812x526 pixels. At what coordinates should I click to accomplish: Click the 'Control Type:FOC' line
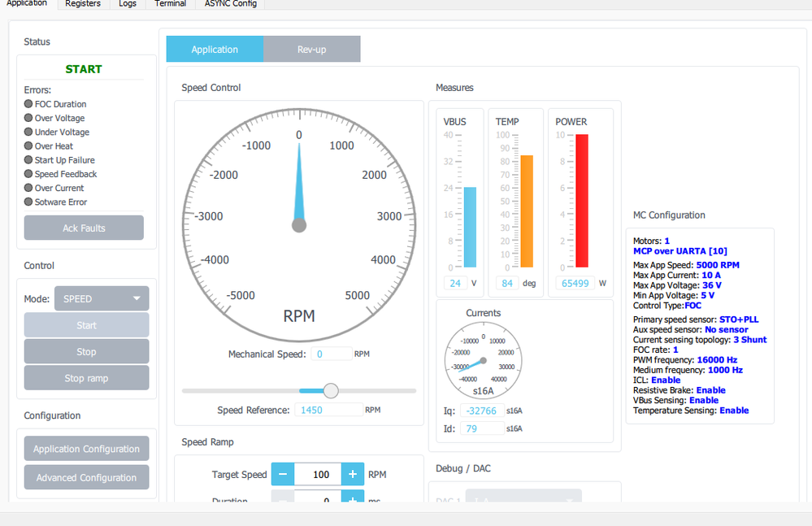click(667, 306)
